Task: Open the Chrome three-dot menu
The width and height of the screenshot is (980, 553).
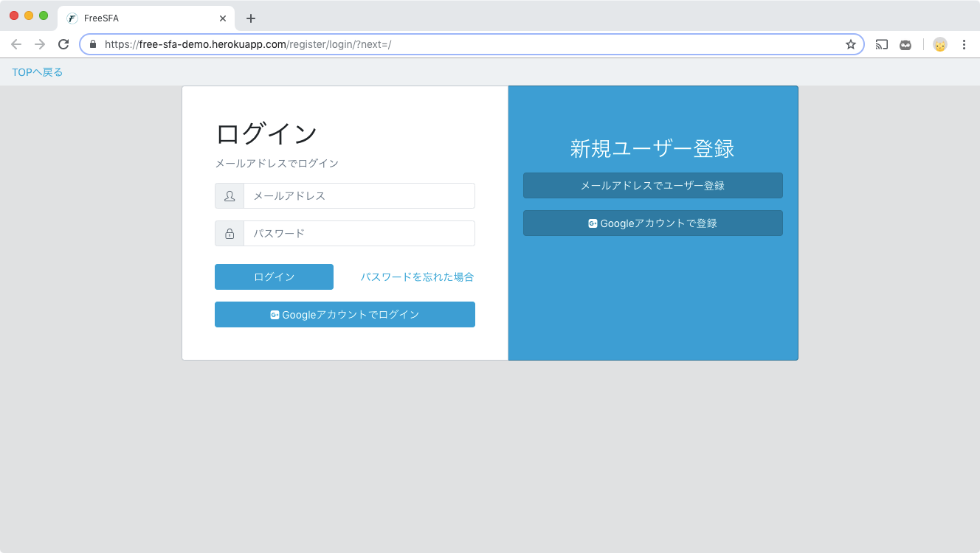Action: pos(964,44)
